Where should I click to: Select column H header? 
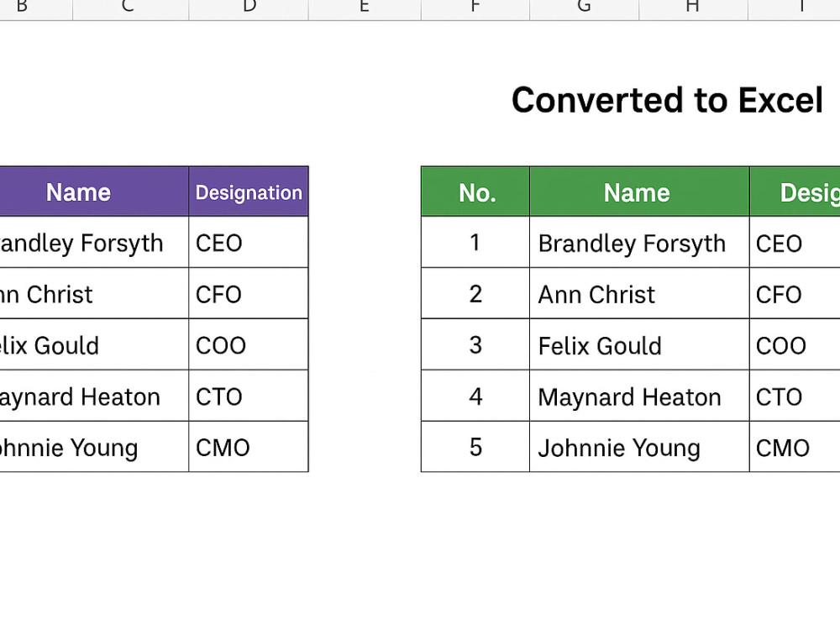click(x=693, y=8)
